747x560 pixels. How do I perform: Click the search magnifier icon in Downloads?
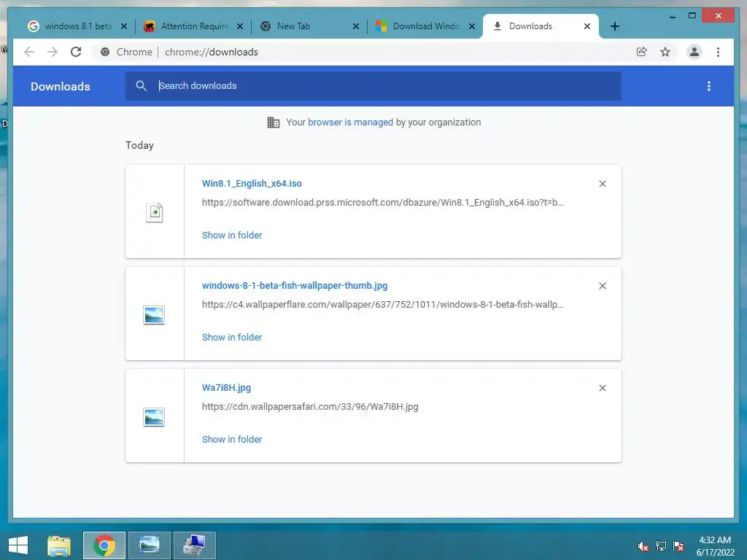pyautogui.click(x=141, y=86)
